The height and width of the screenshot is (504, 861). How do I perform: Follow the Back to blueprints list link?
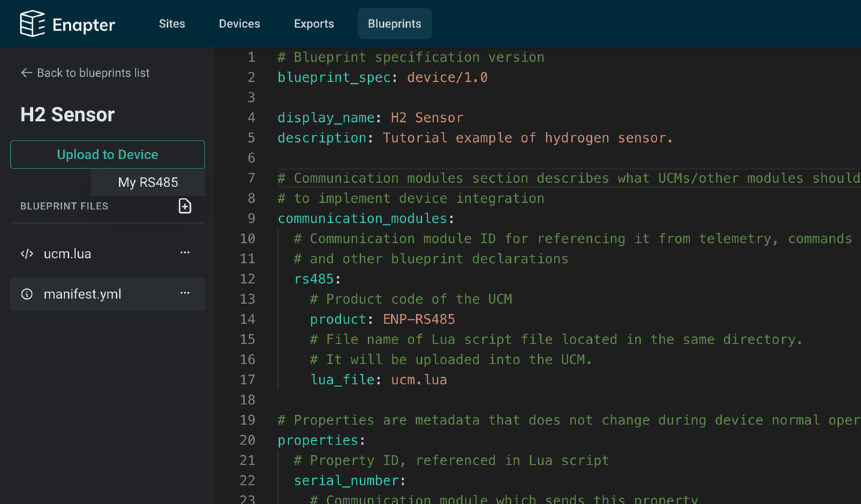click(x=93, y=73)
